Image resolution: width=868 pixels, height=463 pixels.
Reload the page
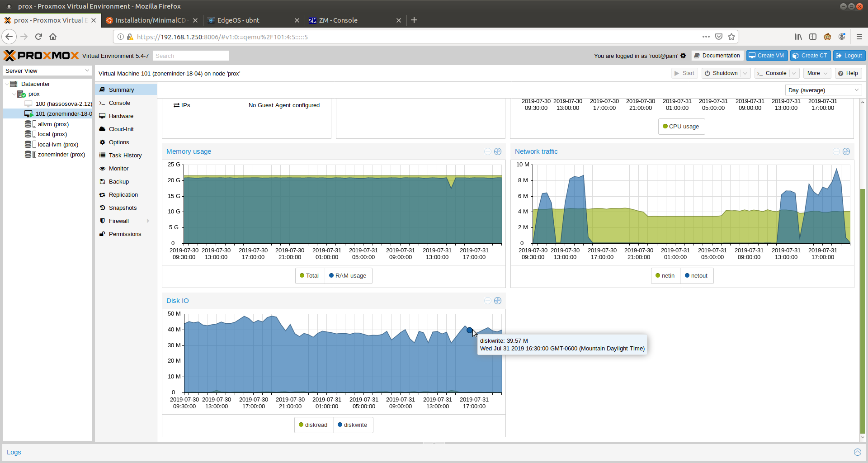(38, 37)
